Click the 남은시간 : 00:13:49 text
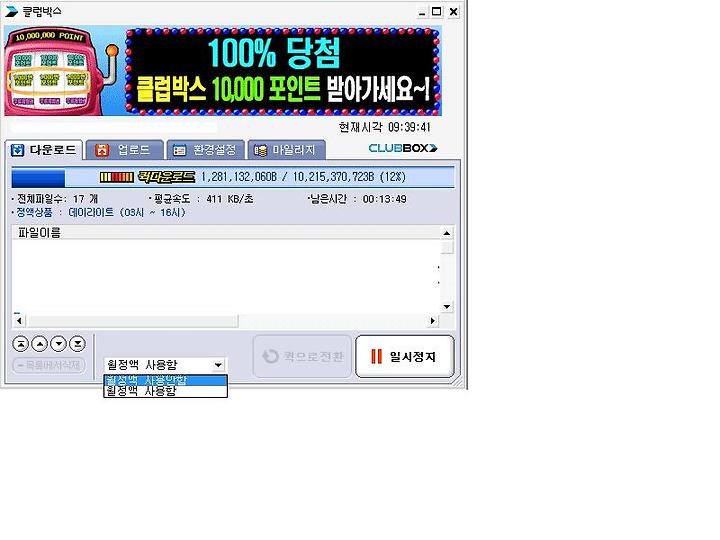This screenshot has width=720, height=540. [x=357, y=199]
